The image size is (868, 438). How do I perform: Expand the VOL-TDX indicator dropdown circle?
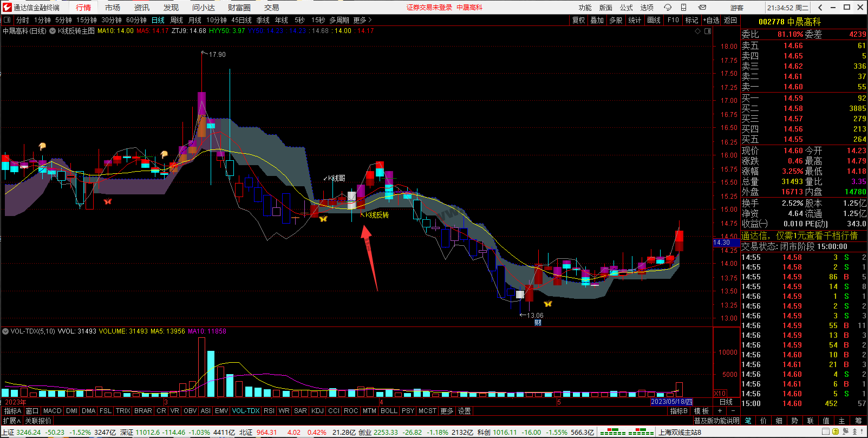point(5,331)
